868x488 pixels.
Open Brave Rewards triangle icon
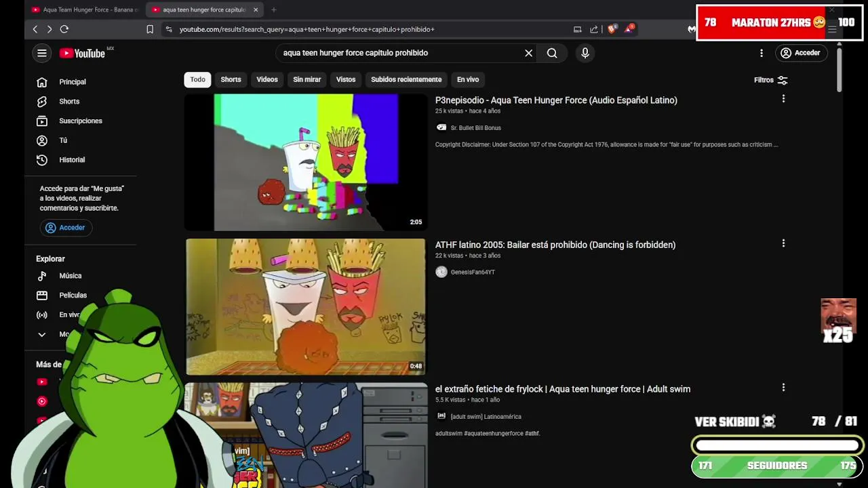pyautogui.click(x=629, y=29)
